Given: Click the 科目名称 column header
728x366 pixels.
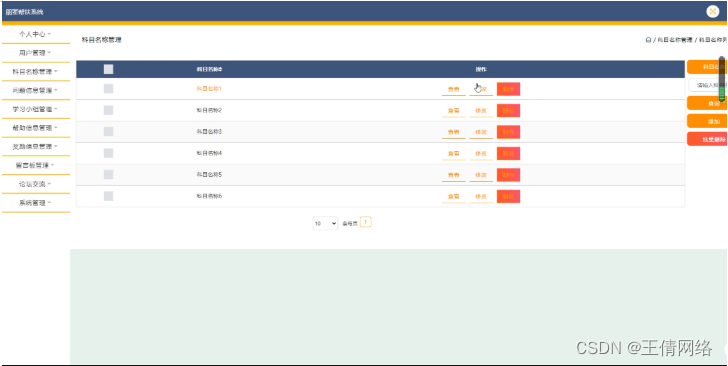Looking at the screenshot, I should 209,70.
